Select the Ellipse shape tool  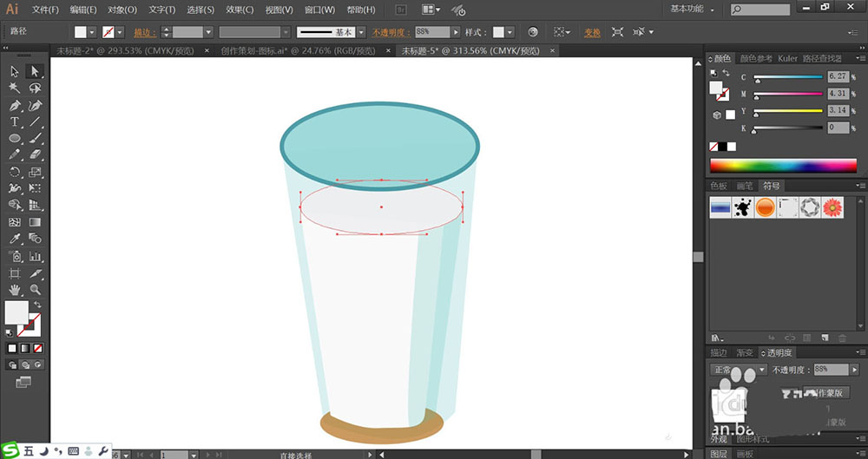click(15, 139)
